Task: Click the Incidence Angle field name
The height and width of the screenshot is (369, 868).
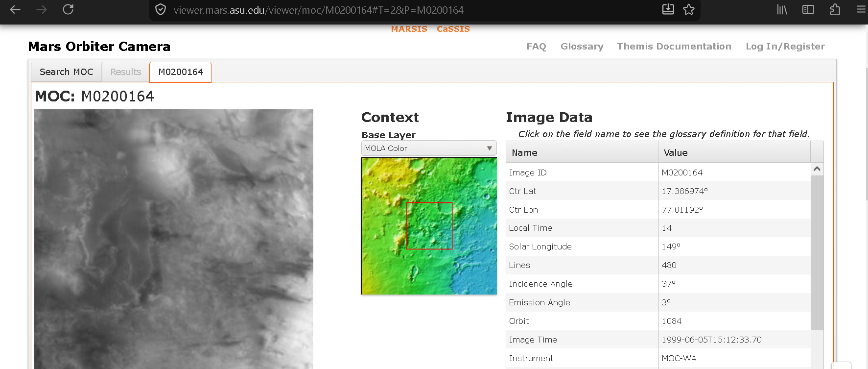Action: tap(540, 284)
